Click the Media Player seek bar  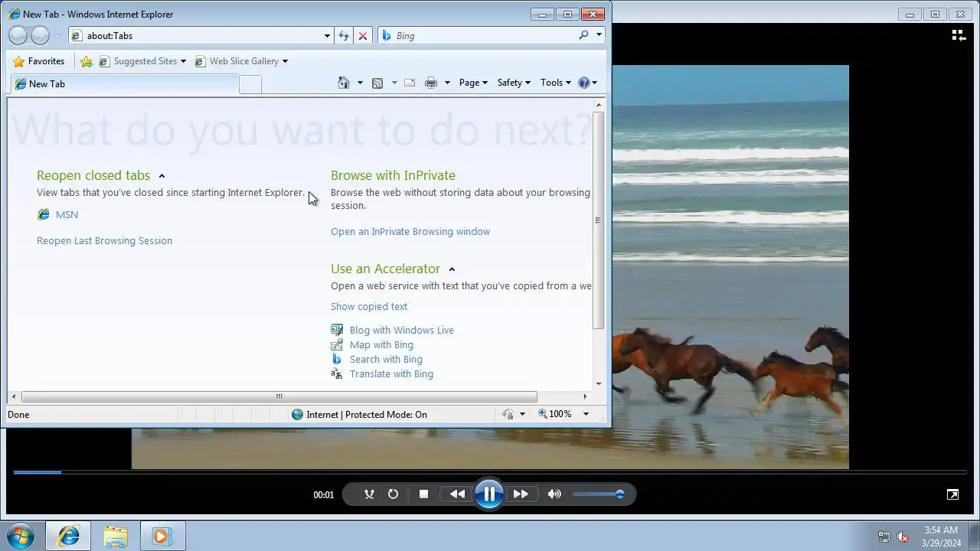click(490, 472)
